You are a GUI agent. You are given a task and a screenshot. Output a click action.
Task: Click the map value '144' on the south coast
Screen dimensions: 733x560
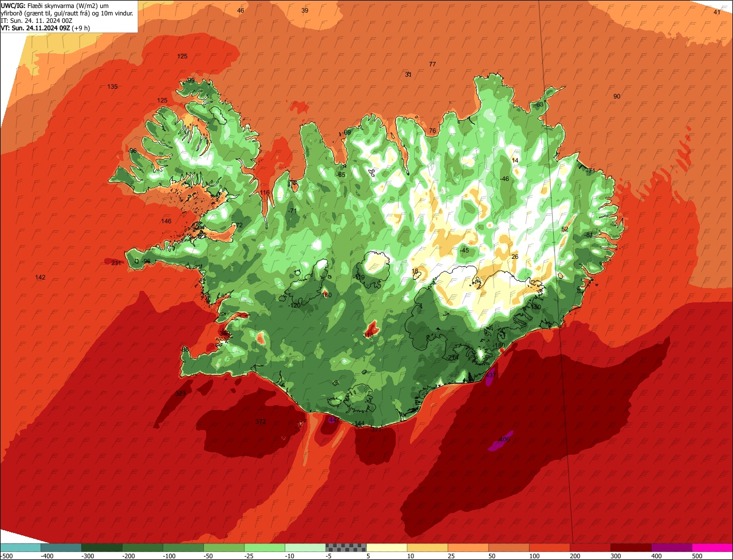[360, 424]
